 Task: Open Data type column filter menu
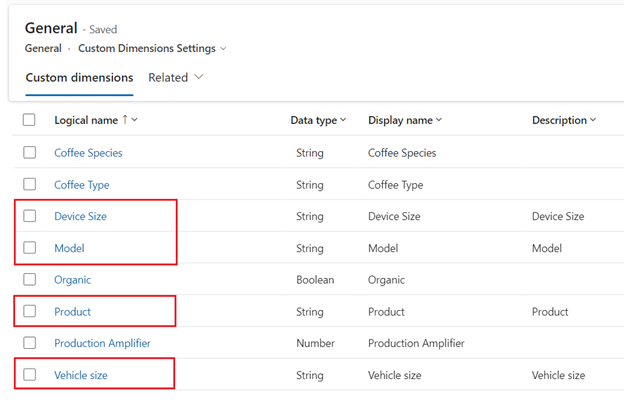coord(343,120)
